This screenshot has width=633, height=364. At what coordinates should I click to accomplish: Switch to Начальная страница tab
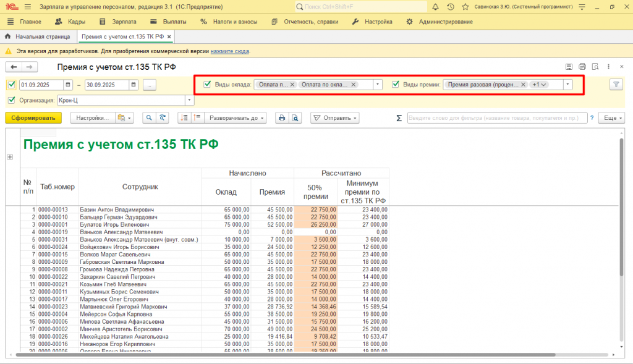42,36
